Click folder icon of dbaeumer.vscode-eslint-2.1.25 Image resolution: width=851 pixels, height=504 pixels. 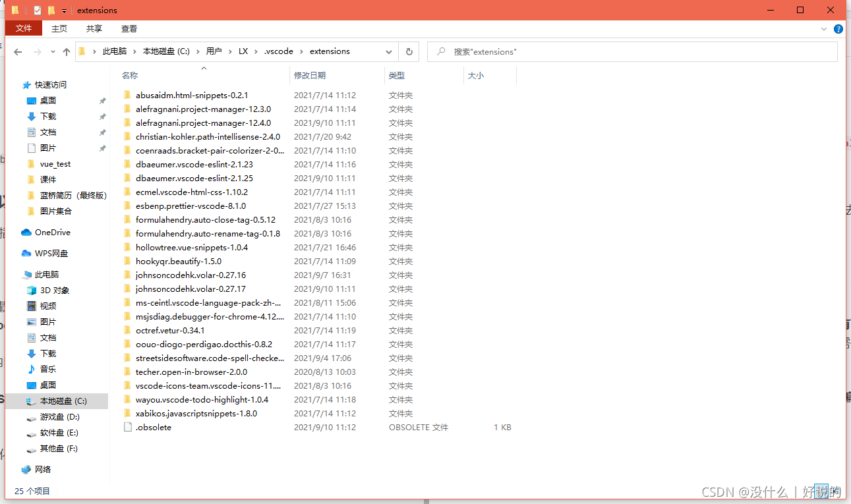[128, 179]
